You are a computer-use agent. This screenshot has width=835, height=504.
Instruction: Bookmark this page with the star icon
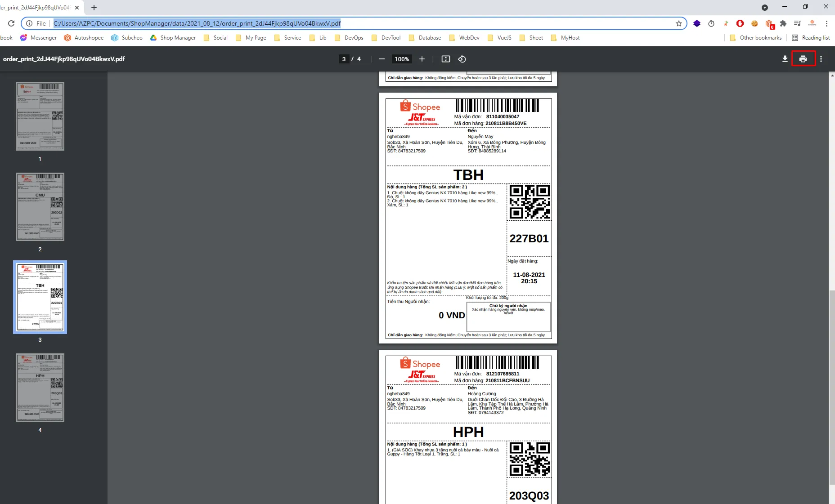(x=679, y=23)
